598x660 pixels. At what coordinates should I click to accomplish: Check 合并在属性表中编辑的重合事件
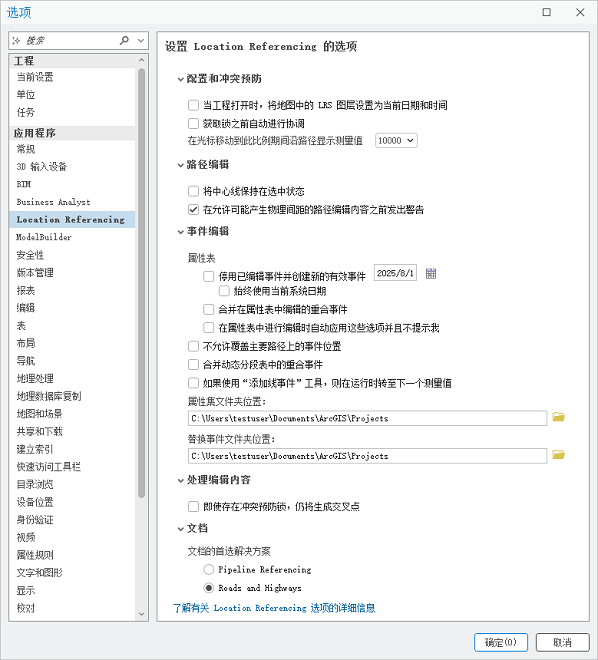click(x=209, y=309)
